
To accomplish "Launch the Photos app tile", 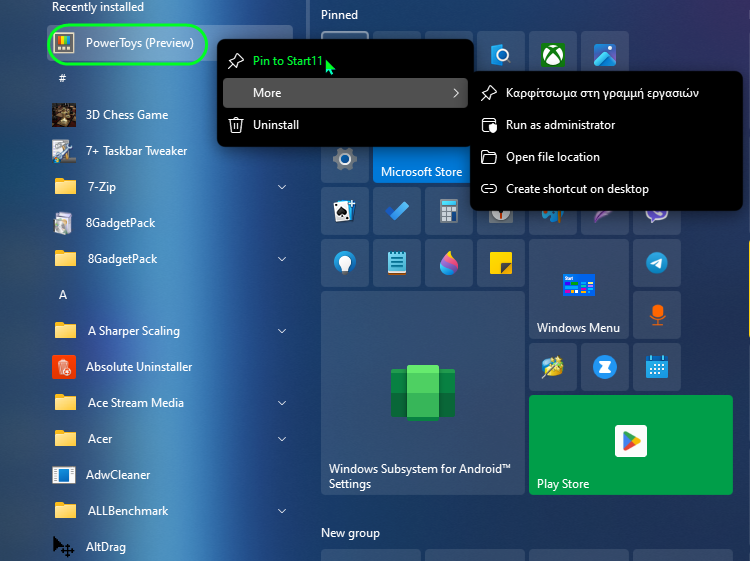I will pyautogui.click(x=604, y=55).
